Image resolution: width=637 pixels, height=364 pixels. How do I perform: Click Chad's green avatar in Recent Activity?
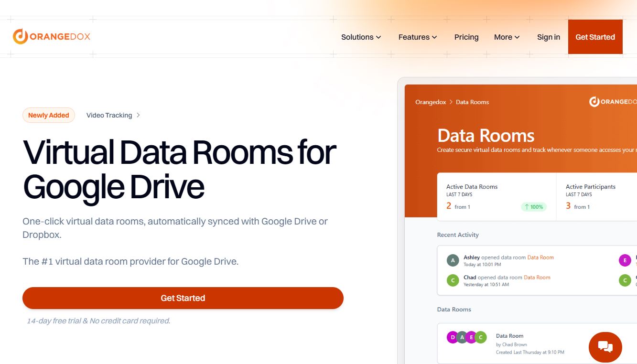(x=453, y=280)
